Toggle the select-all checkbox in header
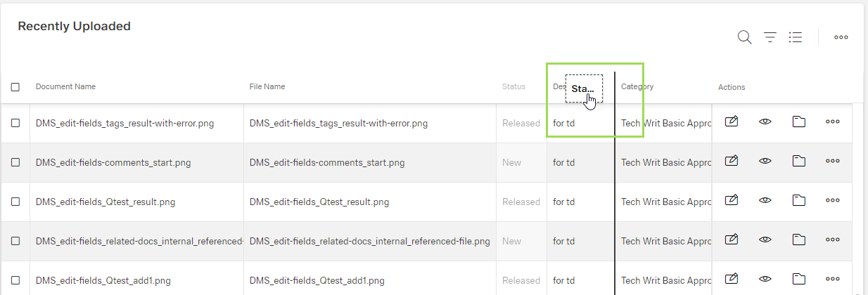The width and height of the screenshot is (868, 295). [15, 87]
